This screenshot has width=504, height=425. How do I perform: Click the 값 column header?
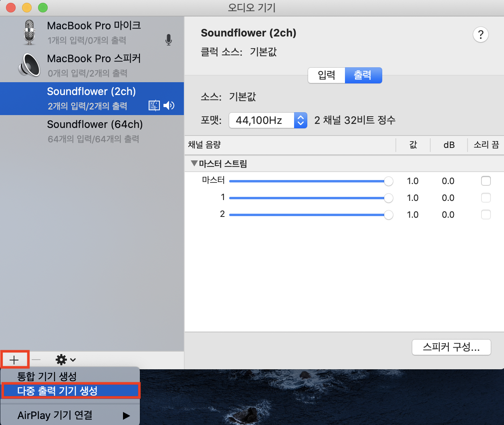[x=413, y=145]
